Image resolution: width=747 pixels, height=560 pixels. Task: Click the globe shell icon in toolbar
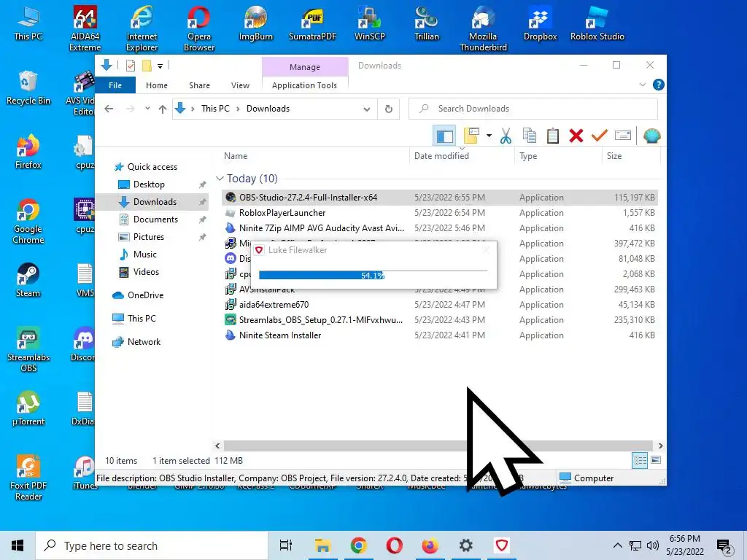pyautogui.click(x=651, y=136)
